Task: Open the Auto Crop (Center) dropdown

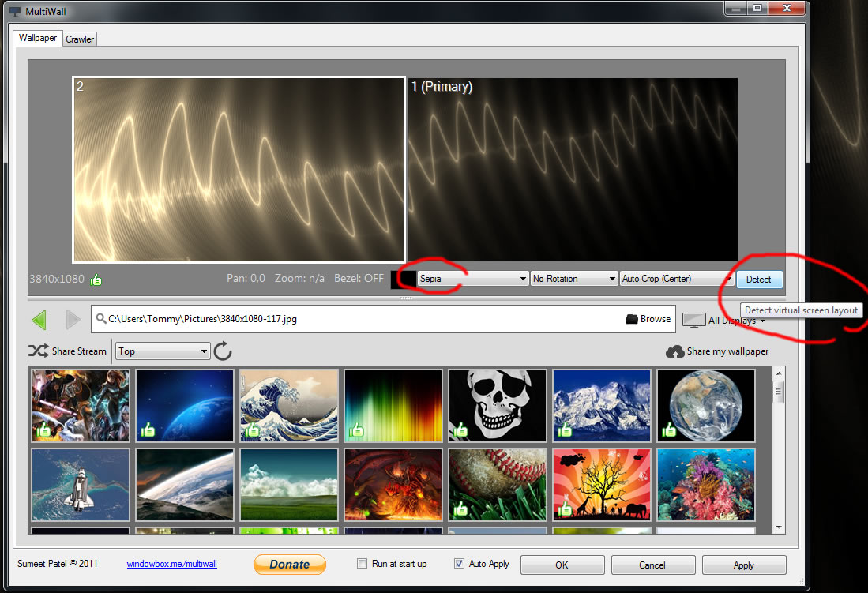Action: tap(676, 279)
